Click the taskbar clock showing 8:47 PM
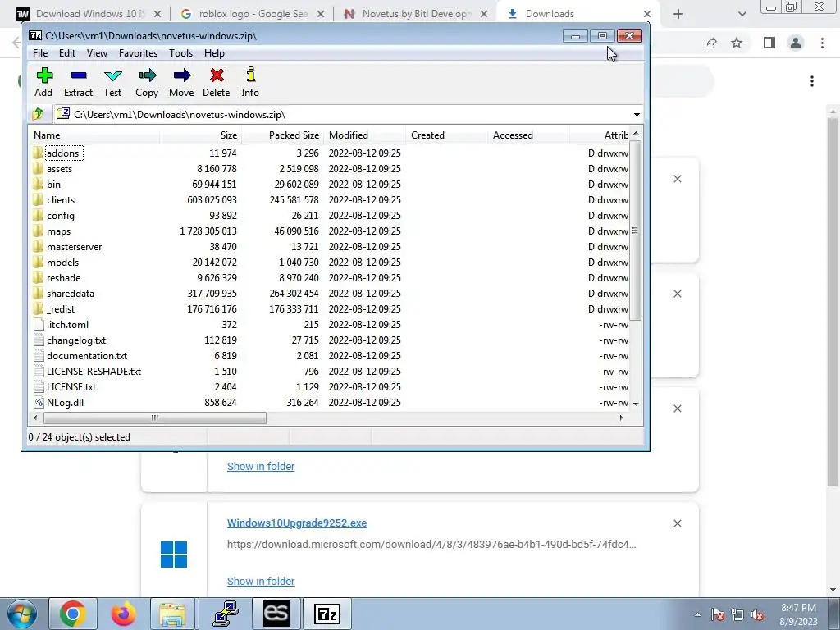 pos(798,614)
